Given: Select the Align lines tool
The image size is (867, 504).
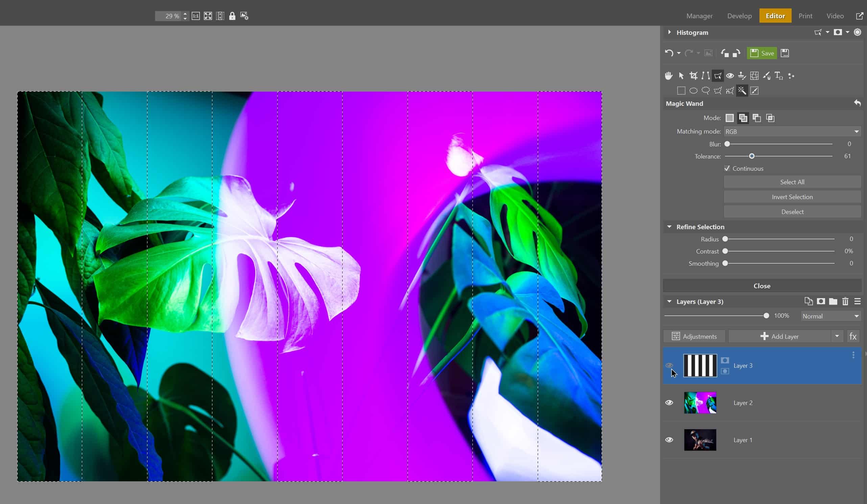Looking at the screenshot, I should [x=706, y=76].
